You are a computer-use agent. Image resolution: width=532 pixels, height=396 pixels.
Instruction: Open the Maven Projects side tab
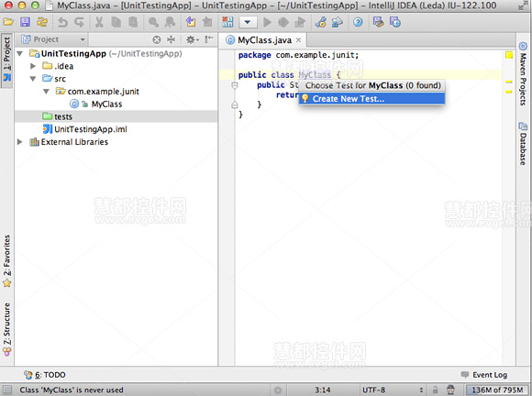point(523,74)
